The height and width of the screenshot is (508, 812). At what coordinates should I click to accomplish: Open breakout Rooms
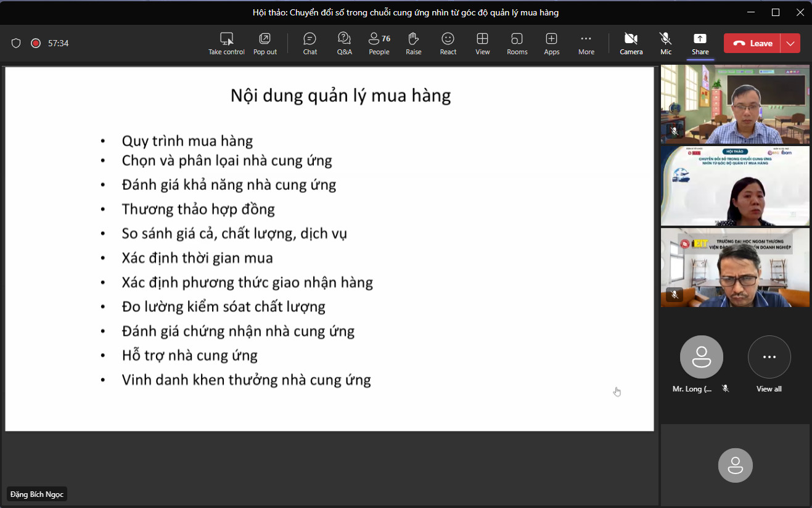[517, 44]
